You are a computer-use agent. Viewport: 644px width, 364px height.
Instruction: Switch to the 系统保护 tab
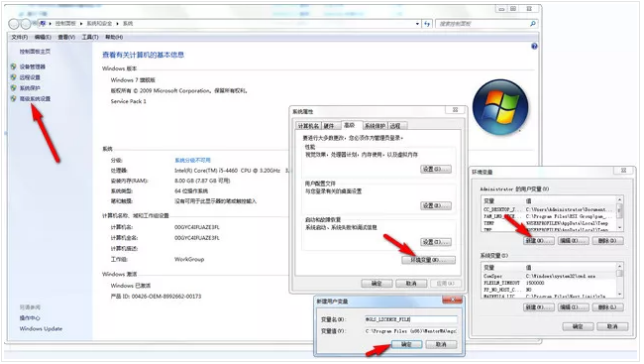click(x=375, y=126)
